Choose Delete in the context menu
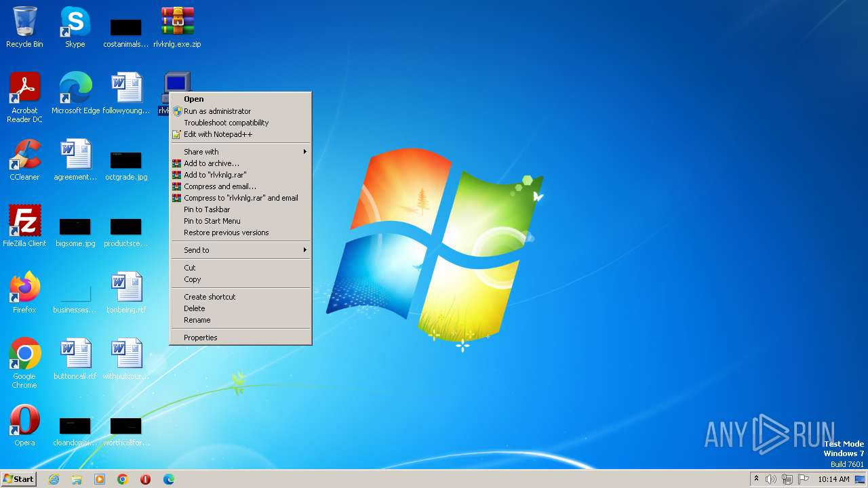This screenshot has height=488, width=868. point(241,308)
